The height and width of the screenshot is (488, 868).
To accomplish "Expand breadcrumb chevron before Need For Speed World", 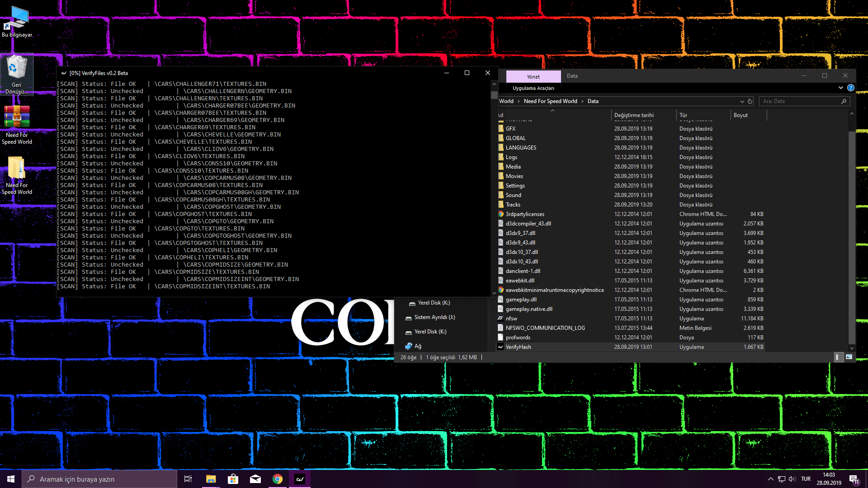I will pos(519,101).
